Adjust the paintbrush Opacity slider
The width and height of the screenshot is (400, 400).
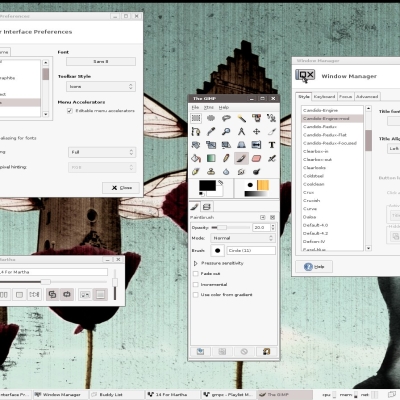pos(230,228)
